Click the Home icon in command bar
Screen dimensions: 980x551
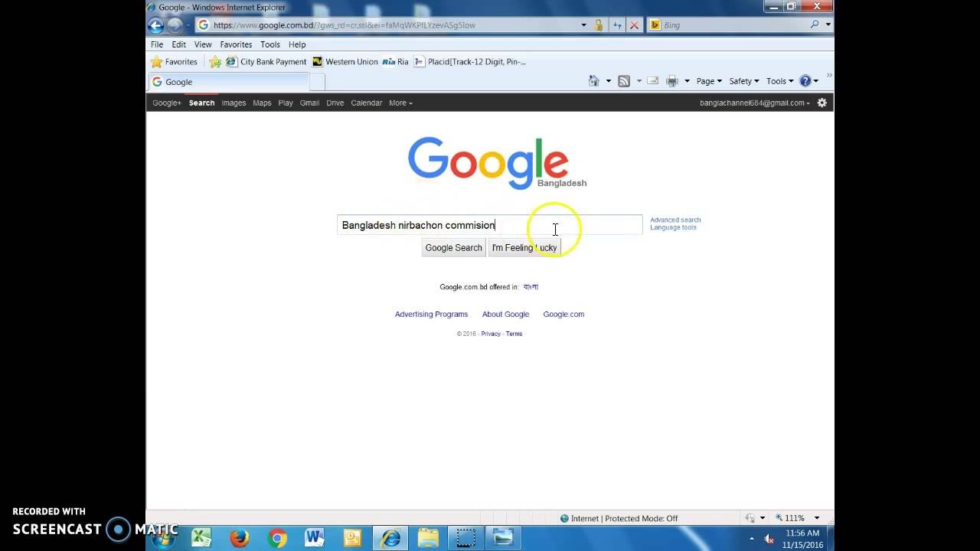593,81
